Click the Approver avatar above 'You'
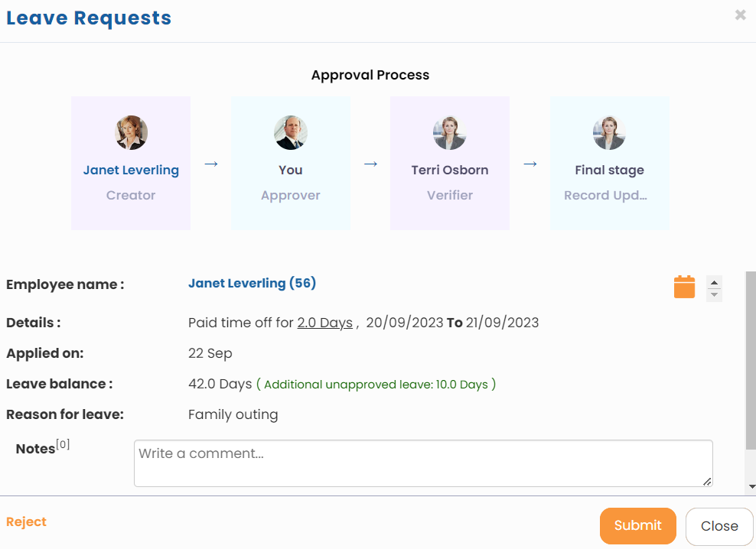 click(291, 132)
